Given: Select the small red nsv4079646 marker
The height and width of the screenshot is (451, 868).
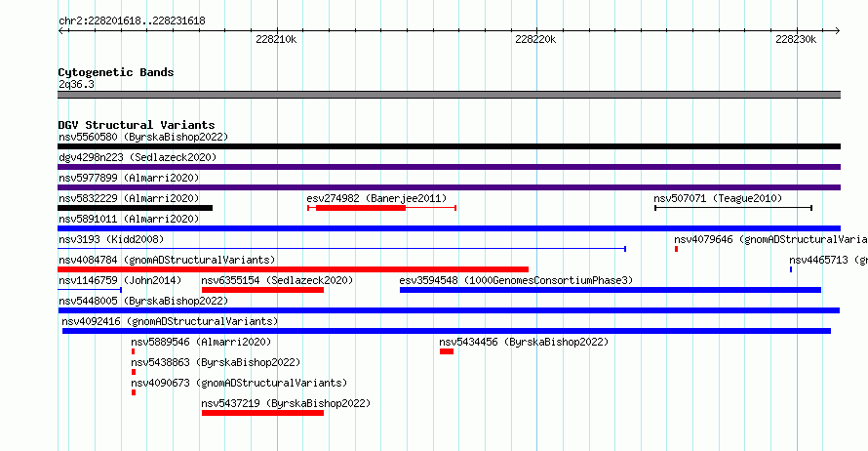Looking at the screenshot, I should tap(677, 249).
